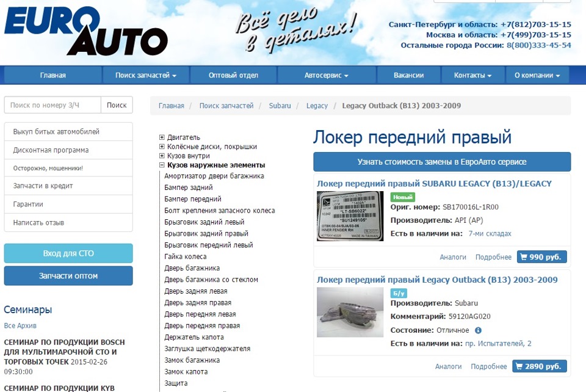Click the пр. Испытателей, 2 location link

point(498,343)
